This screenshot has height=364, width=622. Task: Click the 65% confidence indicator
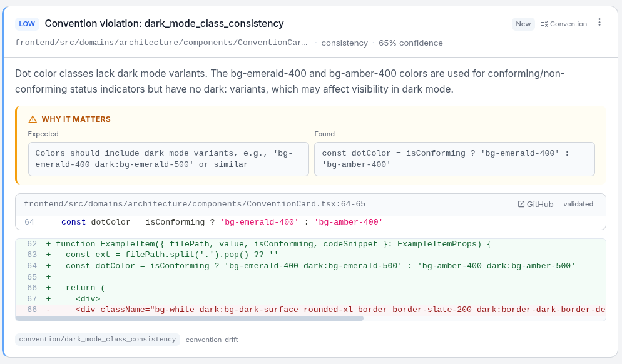(411, 43)
